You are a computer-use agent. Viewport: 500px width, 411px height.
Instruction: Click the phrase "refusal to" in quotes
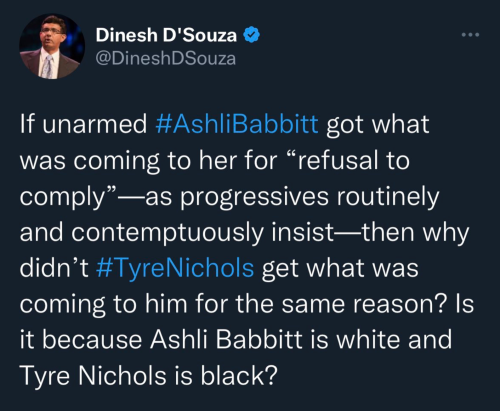(x=353, y=160)
